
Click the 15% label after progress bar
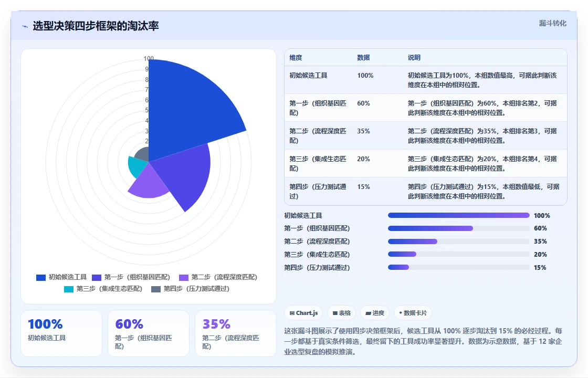(x=540, y=268)
